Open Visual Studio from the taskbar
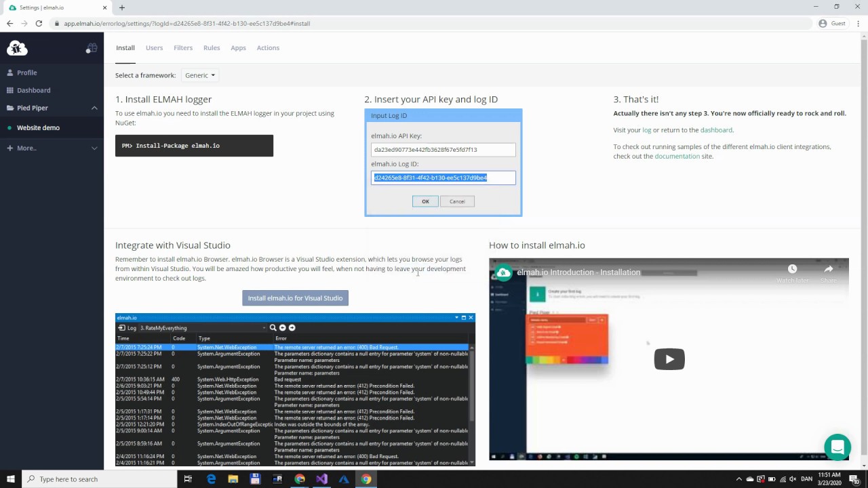 321,479
